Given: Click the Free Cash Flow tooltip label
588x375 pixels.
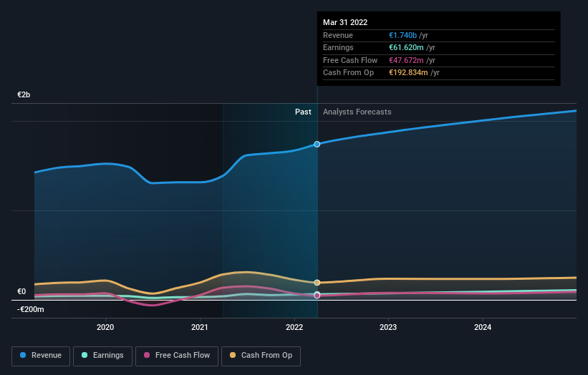Looking at the screenshot, I should click(x=350, y=60).
